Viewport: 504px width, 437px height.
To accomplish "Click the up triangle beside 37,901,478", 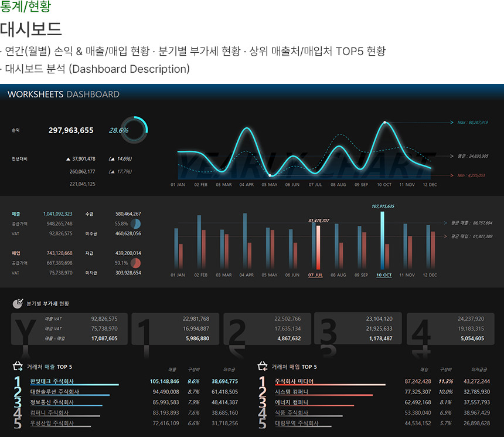I will (68, 158).
